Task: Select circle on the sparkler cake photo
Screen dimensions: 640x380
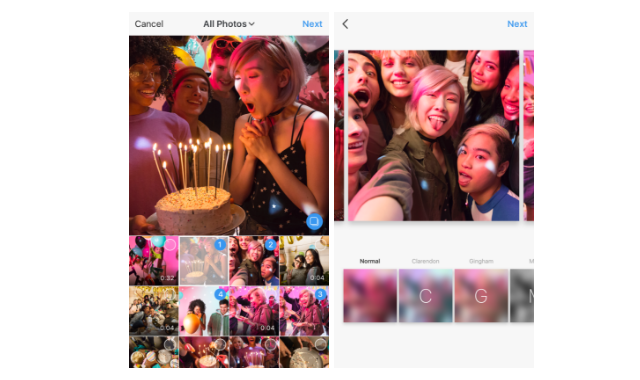Action: [x=220, y=344]
